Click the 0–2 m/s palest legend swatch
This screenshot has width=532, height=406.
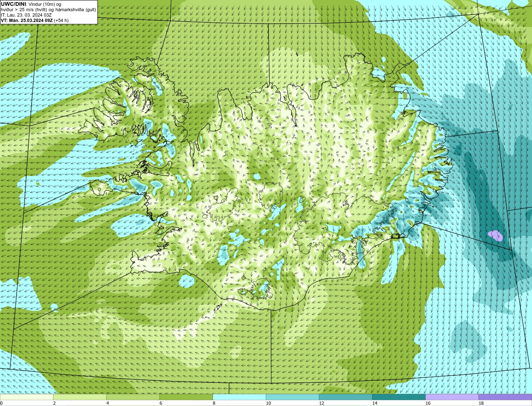pyautogui.click(x=27, y=397)
